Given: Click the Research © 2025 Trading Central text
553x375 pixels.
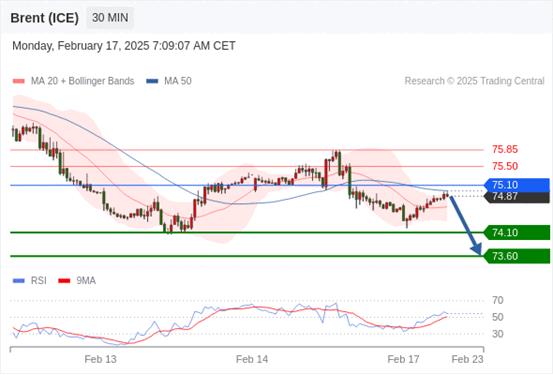Looking at the screenshot, I should click(474, 81).
